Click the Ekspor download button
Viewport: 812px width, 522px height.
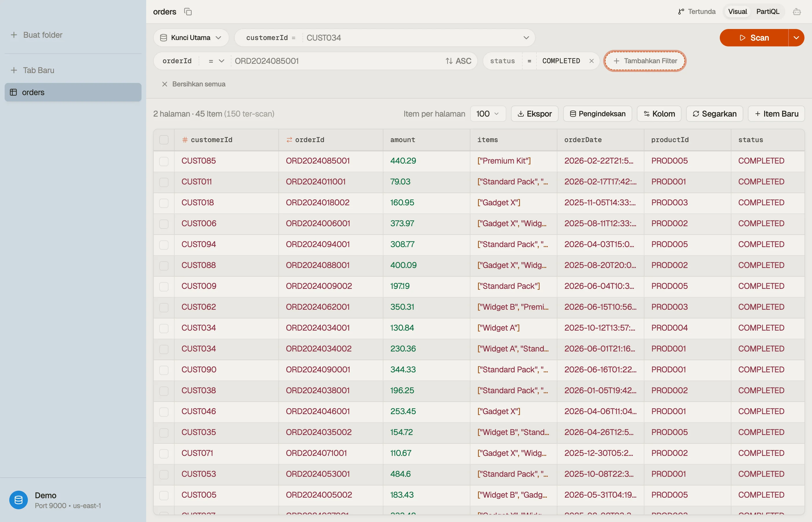pyautogui.click(x=534, y=114)
